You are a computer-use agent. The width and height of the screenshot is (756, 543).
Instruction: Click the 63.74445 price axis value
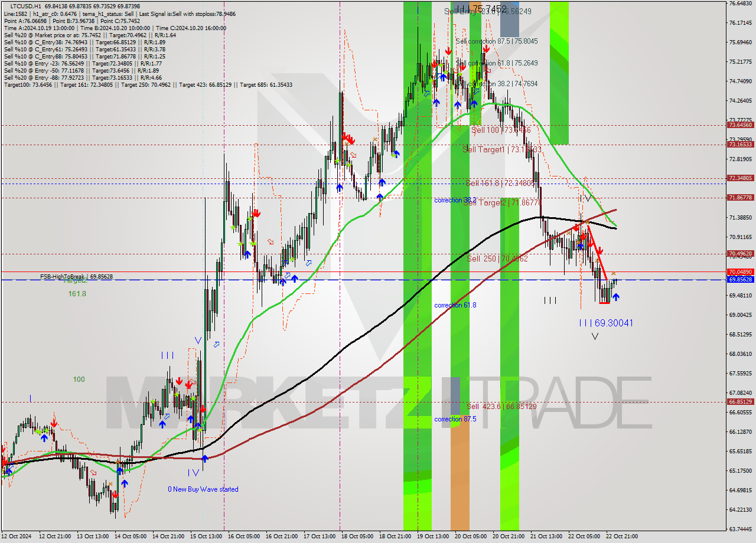pos(740,529)
